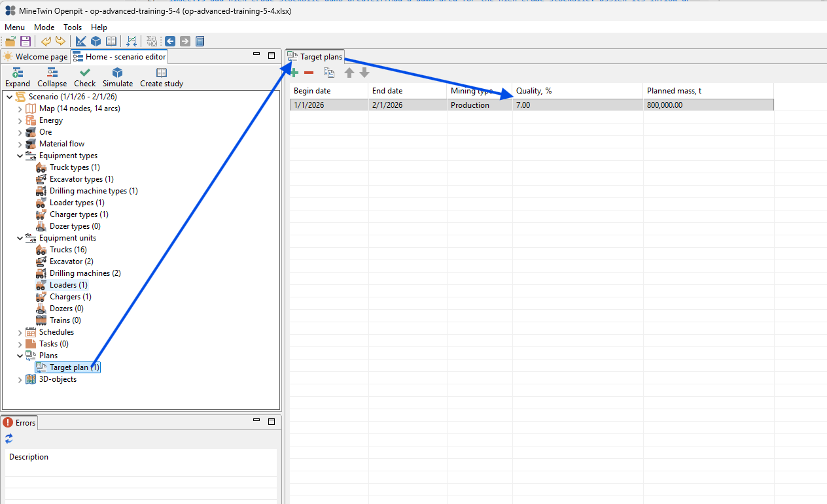
Task: Collapse the Equipment units node
Action: tap(20, 238)
